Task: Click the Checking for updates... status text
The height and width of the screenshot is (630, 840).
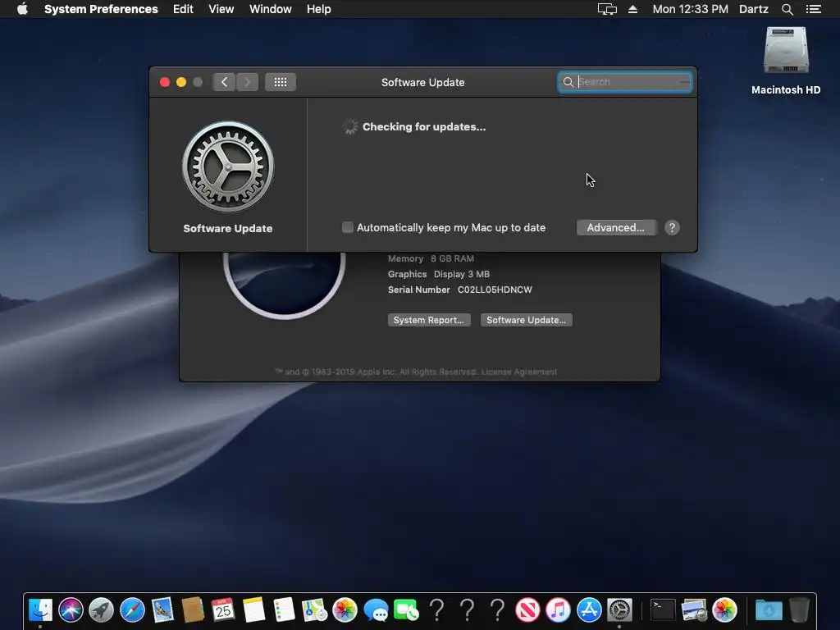Action: (424, 127)
